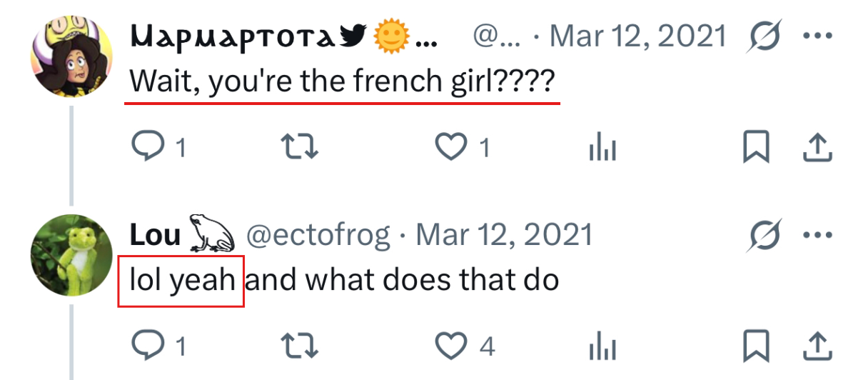Share the "french girl" tweet
Image resolution: width=868 pixels, height=380 pixels.
[x=818, y=148]
